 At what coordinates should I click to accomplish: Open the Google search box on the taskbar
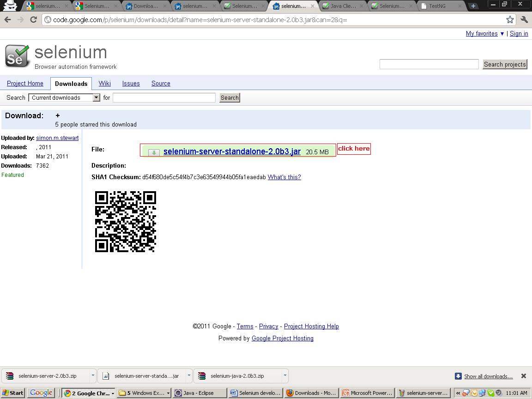tap(41, 393)
